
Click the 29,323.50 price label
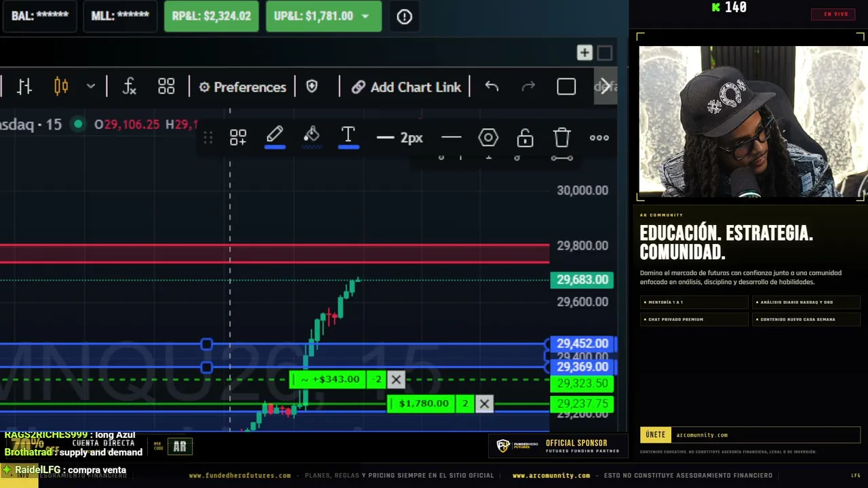coord(582,384)
